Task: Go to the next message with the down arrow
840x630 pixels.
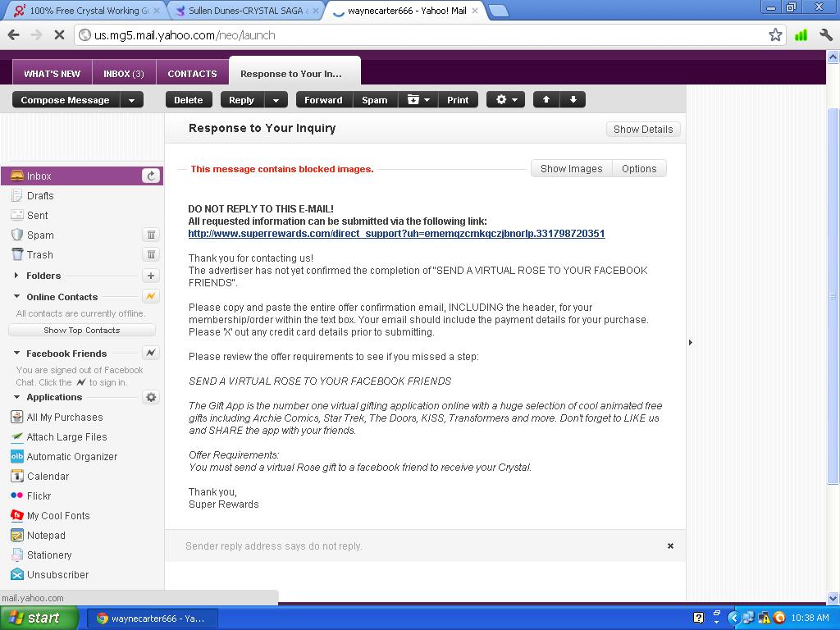Action: [x=573, y=99]
